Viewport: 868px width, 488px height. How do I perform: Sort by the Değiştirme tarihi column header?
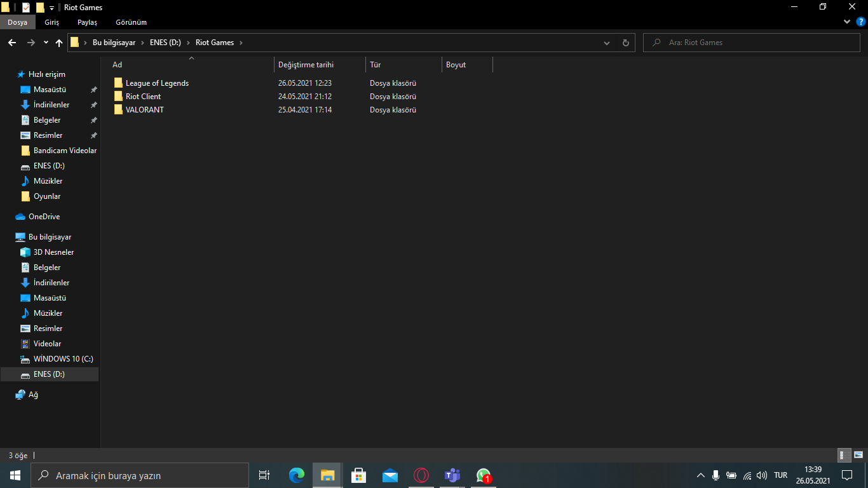[x=320, y=65]
